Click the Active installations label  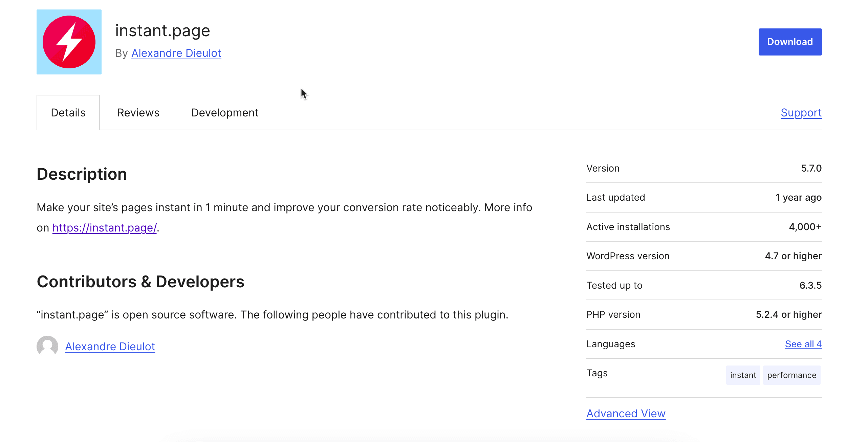(x=628, y=227)
